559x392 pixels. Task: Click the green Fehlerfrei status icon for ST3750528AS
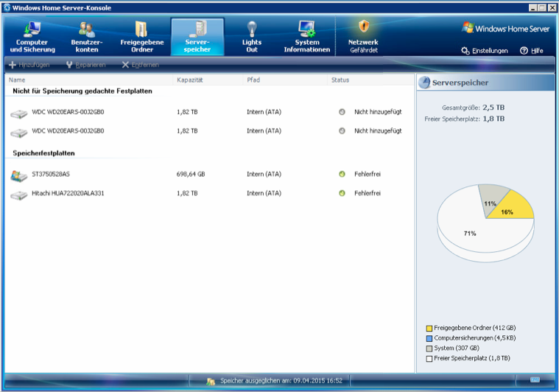342,174
